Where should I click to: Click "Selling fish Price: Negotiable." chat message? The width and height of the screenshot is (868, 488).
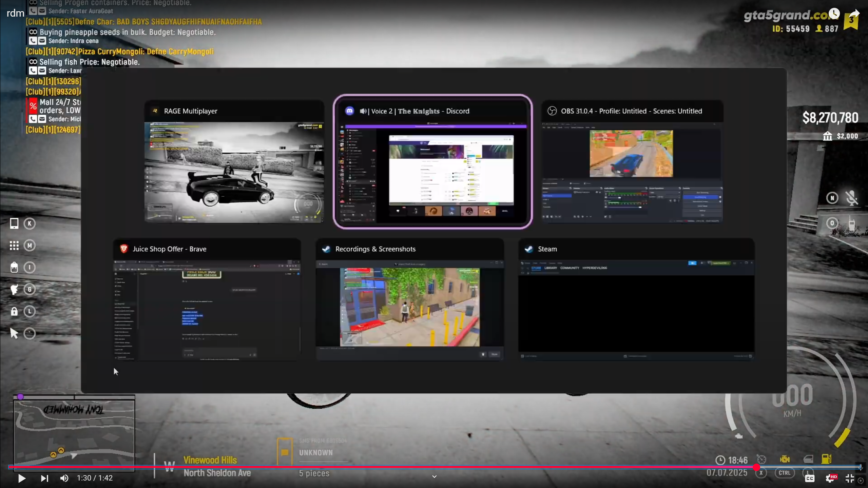(x=90, y=62)
